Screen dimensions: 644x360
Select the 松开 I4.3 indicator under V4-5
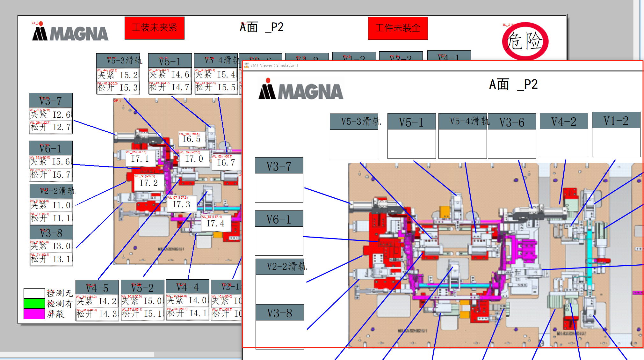coord(97,314)
